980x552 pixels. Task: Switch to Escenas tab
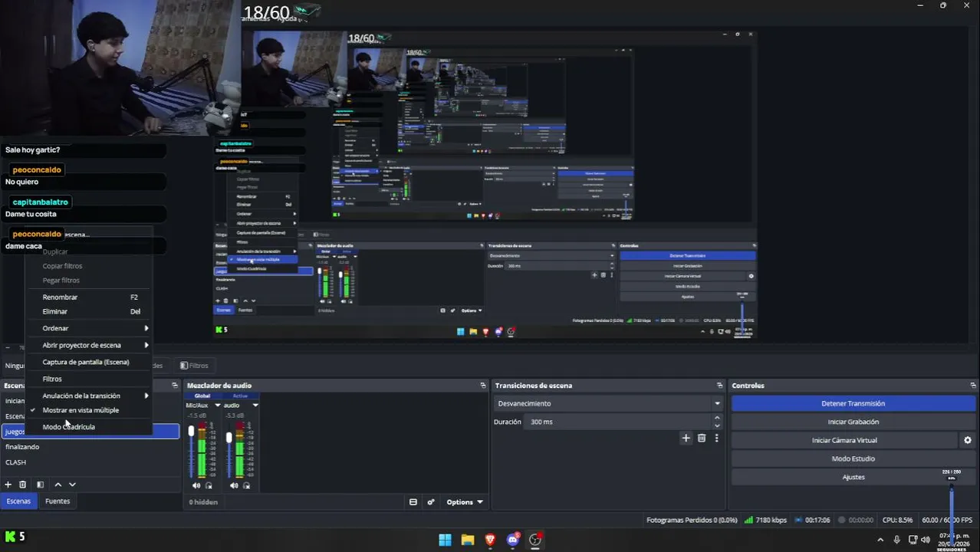coord(18,501)
